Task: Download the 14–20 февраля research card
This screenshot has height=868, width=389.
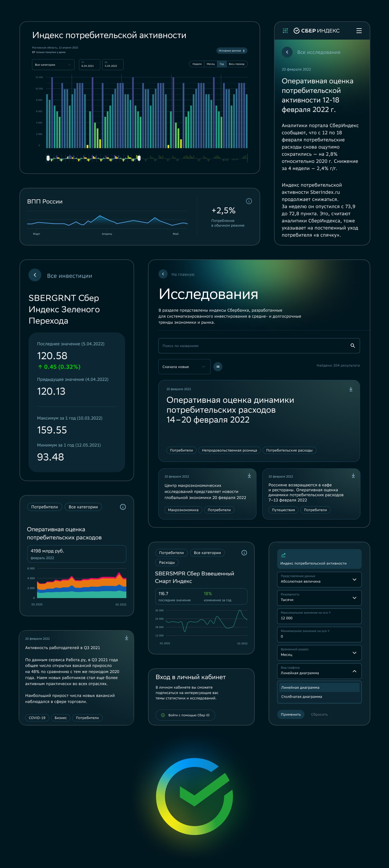Action: pyautogui.click(x=351, y=389)
